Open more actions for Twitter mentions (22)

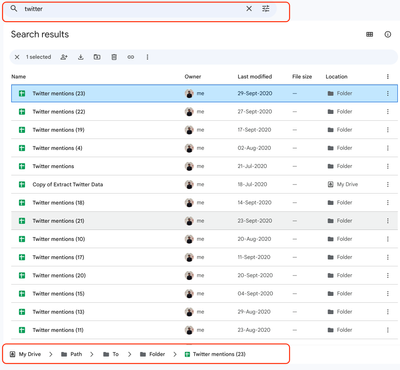tap(388, 112)
